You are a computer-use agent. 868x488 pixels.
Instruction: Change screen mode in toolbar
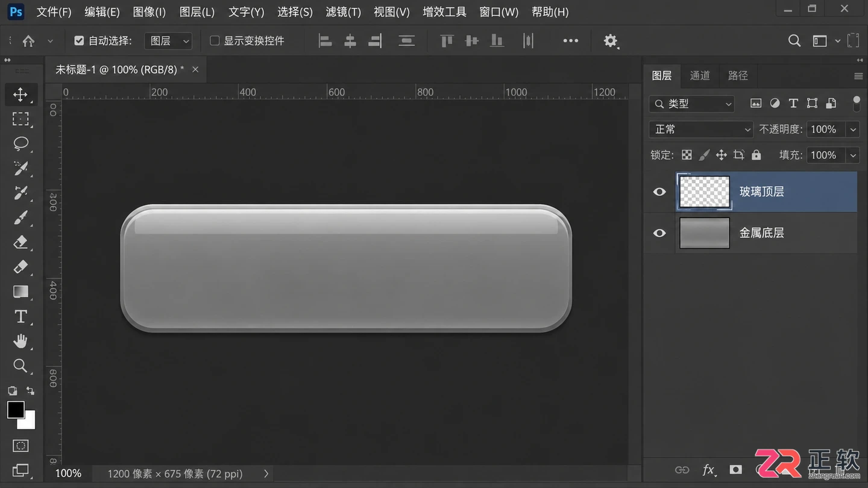[x=20, y=470]
